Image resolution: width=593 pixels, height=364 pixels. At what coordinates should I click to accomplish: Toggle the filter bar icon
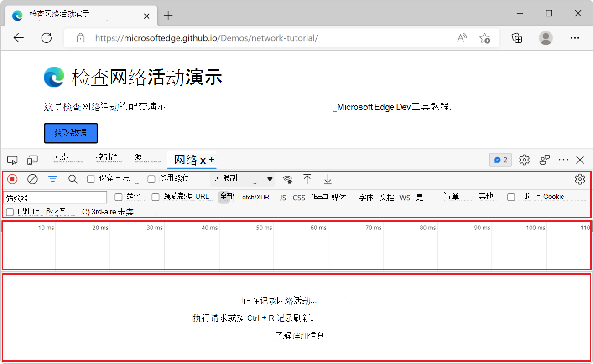tap(53, 179)
